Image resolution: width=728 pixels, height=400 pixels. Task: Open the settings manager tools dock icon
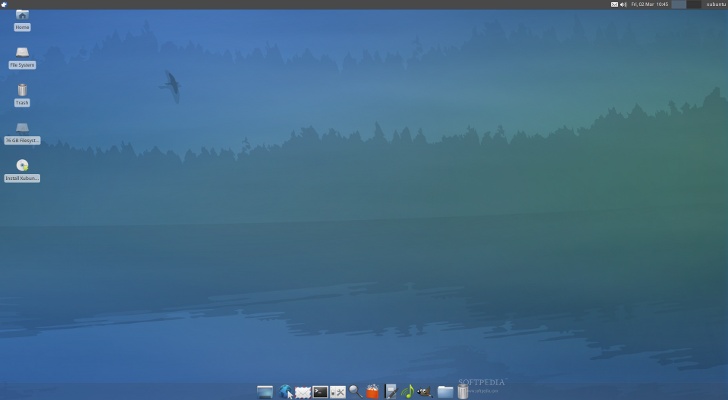pos(338,393)
